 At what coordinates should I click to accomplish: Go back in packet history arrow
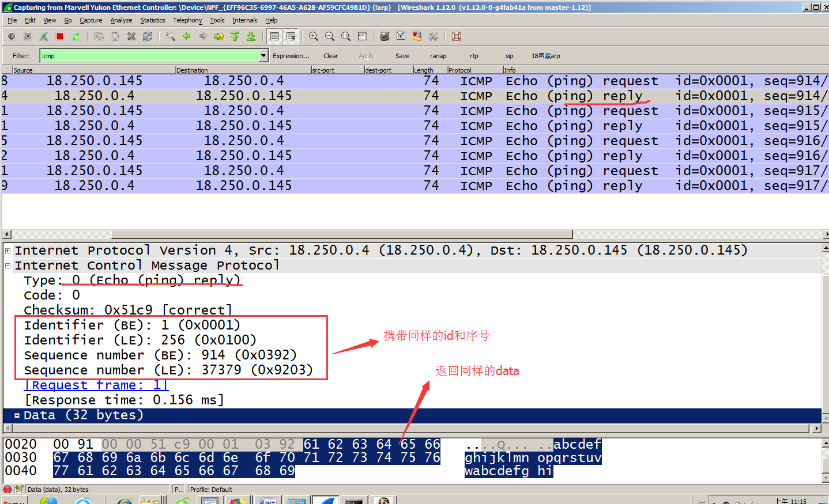[x=187, y=36]
